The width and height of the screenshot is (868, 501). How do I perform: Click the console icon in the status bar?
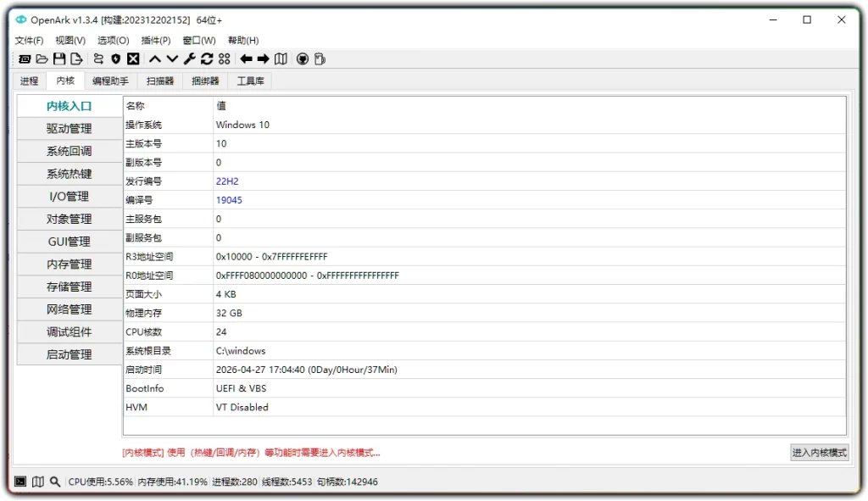click(x=21, y=481)
